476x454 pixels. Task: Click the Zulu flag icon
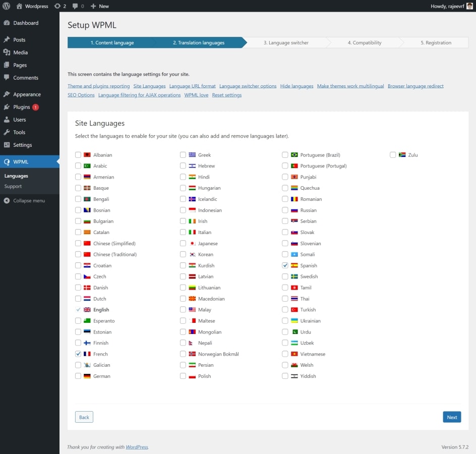[x=402, y=155]
